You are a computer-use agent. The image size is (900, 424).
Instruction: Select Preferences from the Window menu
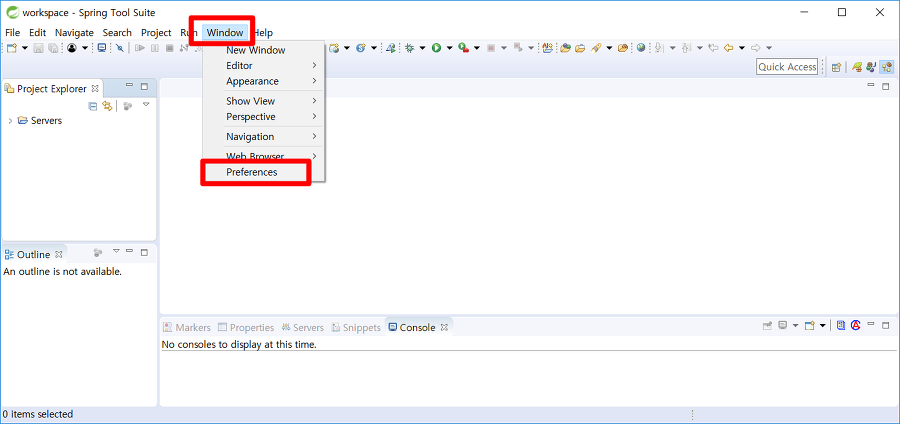[251, 172]
